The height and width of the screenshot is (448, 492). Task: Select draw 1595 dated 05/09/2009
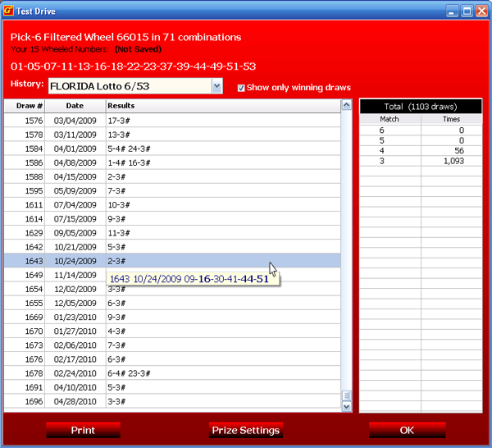pyautogui.click(x=172, y=191)
